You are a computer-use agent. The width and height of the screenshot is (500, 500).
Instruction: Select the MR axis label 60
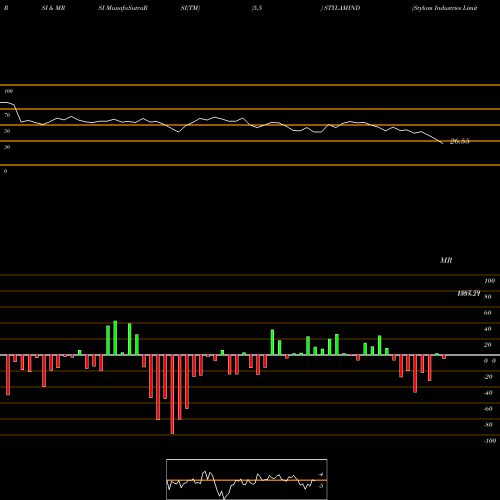click(488, 313)
